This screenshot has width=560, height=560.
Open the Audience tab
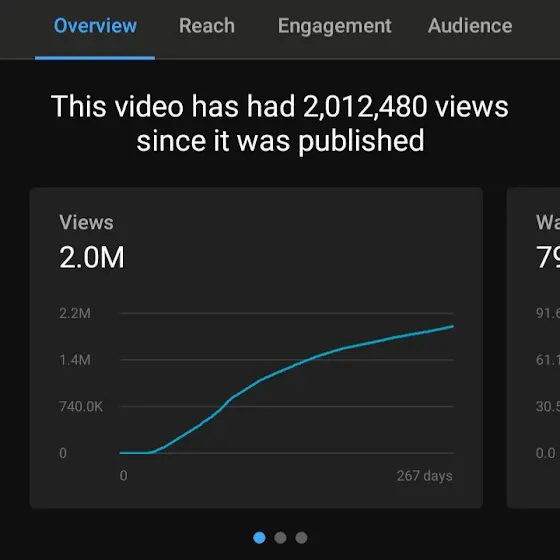[470, 26]
